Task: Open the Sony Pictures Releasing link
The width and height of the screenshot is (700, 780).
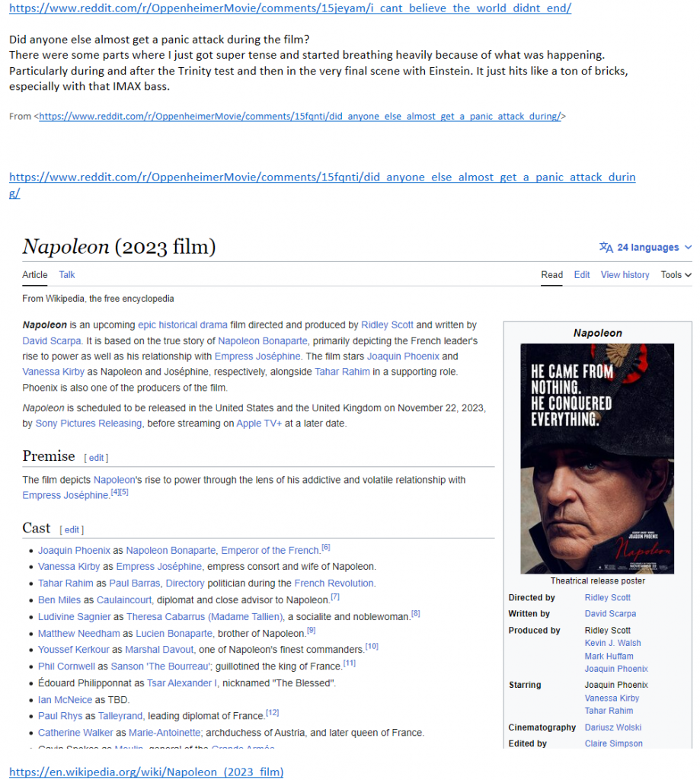Action: point(99,424)
